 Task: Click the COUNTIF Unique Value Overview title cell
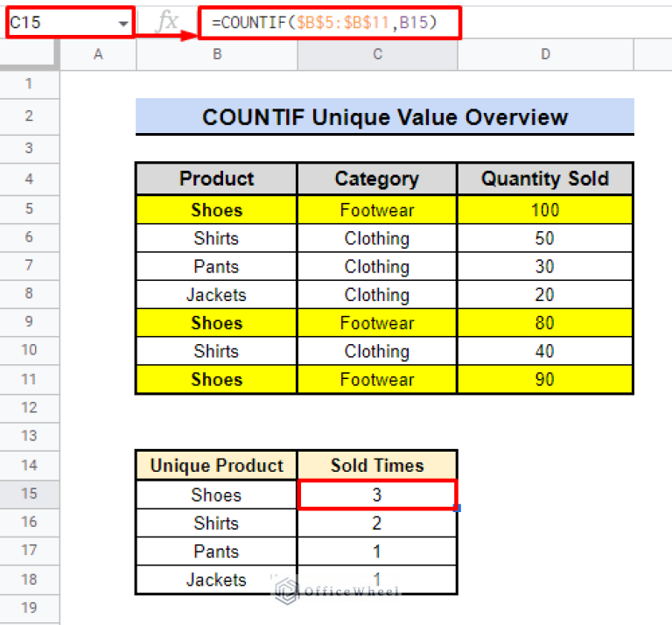tap(385, 117)
